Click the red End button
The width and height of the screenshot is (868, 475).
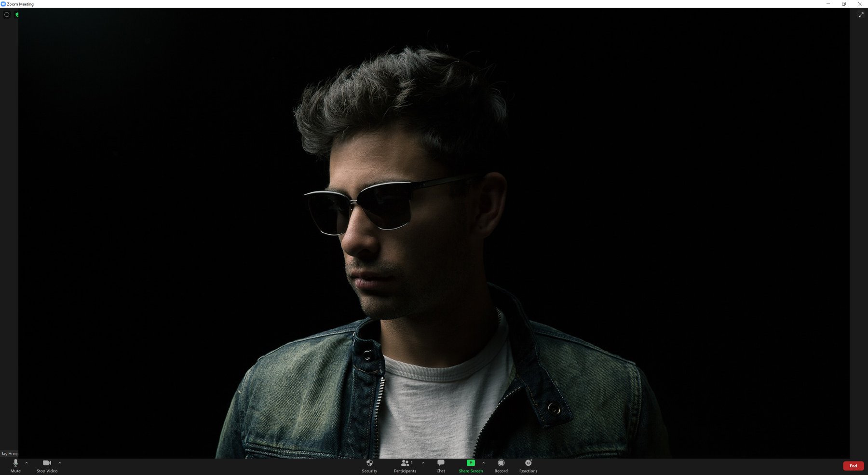click(x=853, y=466)
